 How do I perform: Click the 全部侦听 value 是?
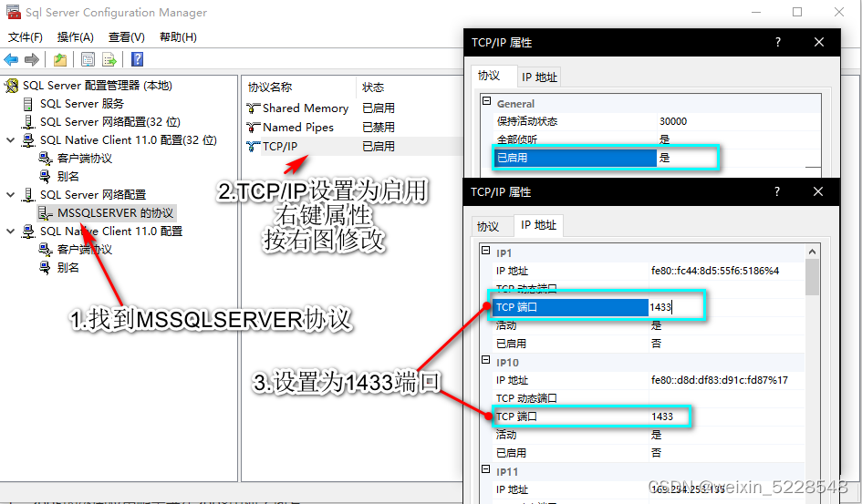click(x=665, y=139)
